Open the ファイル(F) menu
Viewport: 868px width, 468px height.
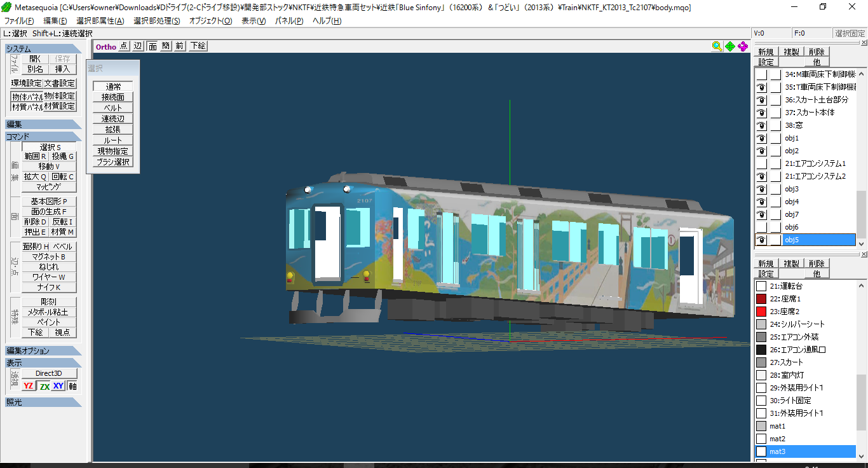19,21
